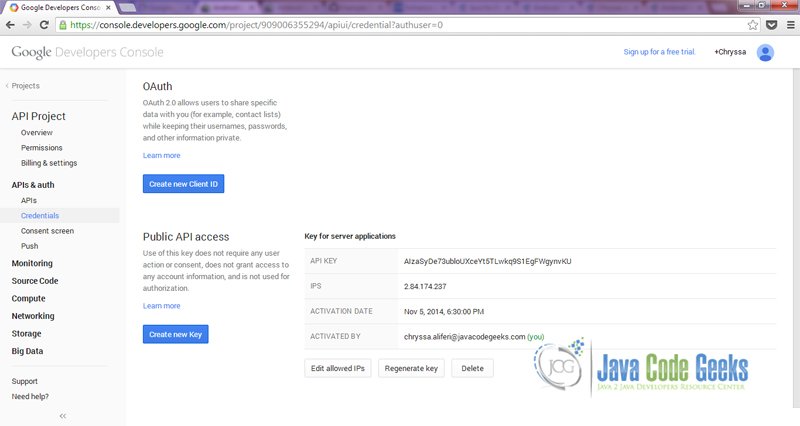Viewport: 800px width, 426px height.
Task: Click the Google Developers Console logo
Action: [x=87, y=52]
